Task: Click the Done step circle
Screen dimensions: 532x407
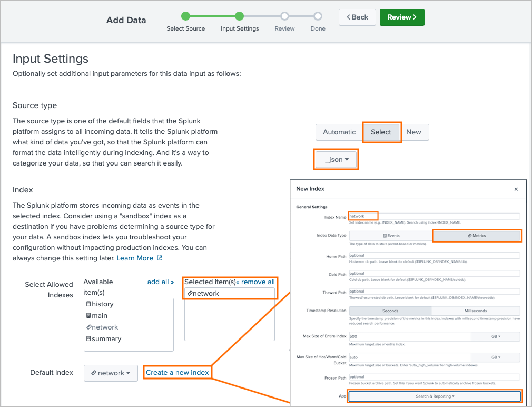Action: tap(318, 16)
